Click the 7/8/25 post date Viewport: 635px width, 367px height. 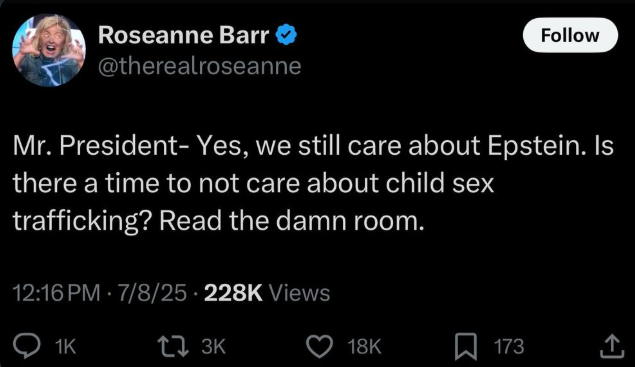[152, 292]
